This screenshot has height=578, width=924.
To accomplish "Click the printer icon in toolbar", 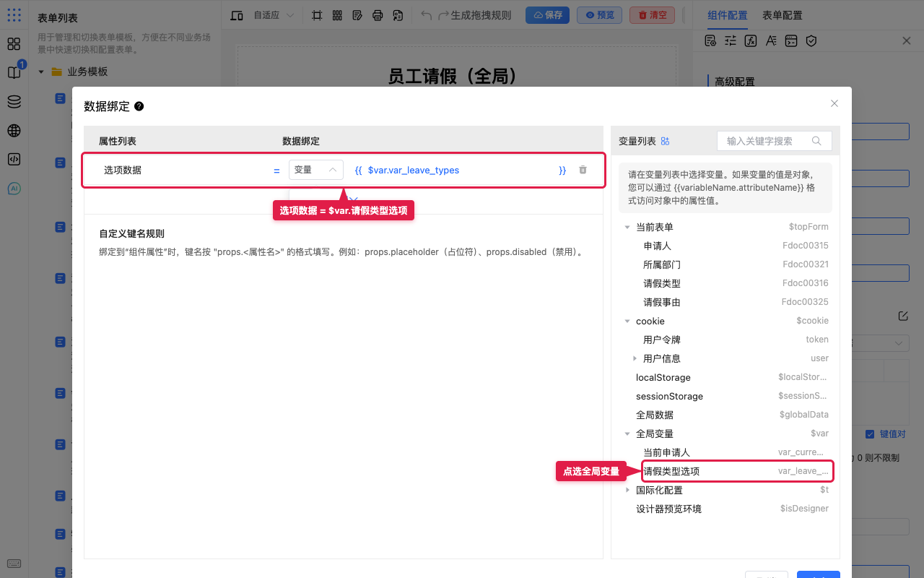I will (x=378, y=15).
